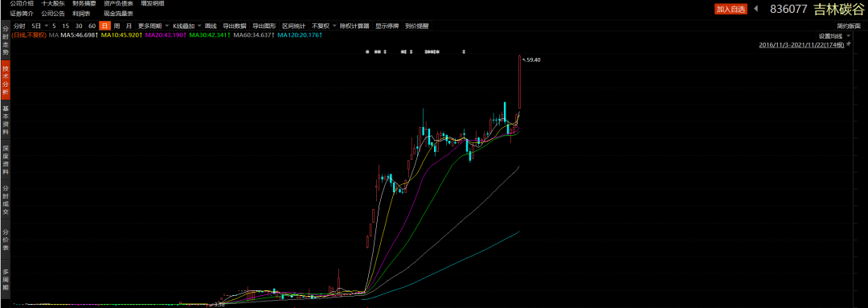Image resolution: width=868 pixels, height=308 pixels.
Task: Expand the K线叠加 dropdown
Action: (x=186, y=26)
